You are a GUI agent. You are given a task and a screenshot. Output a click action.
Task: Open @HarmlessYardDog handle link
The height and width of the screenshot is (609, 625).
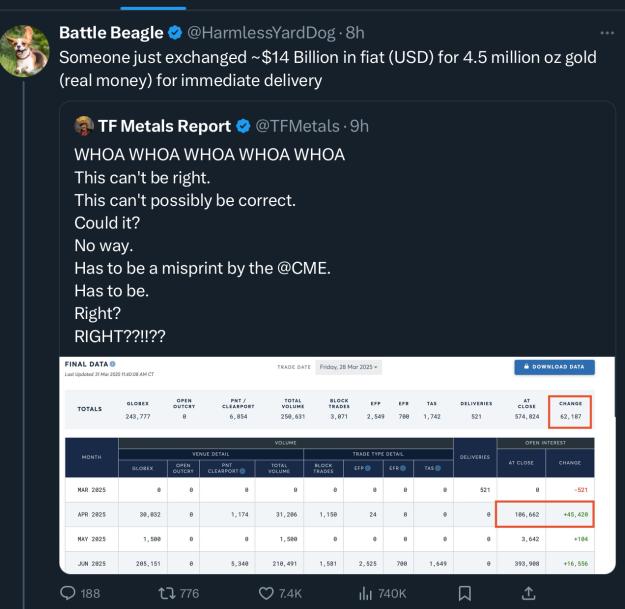[261, 33]
